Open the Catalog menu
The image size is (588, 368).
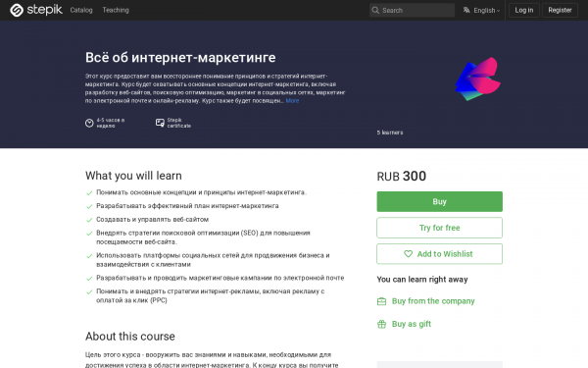[81, 10]
